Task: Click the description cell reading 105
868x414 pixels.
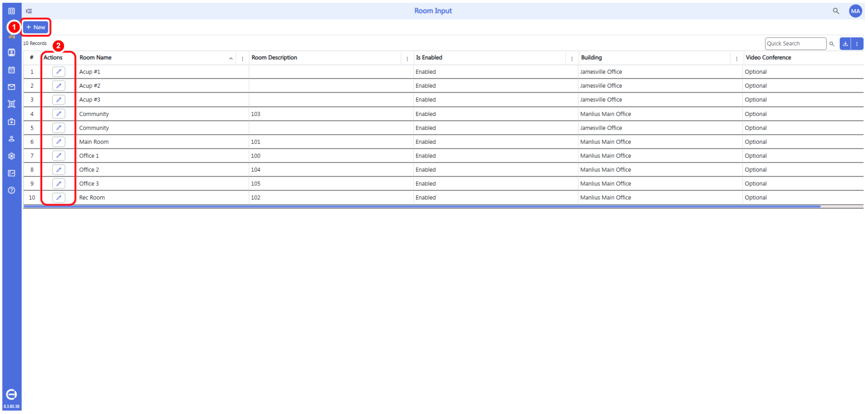Action: tap(331, 183)
